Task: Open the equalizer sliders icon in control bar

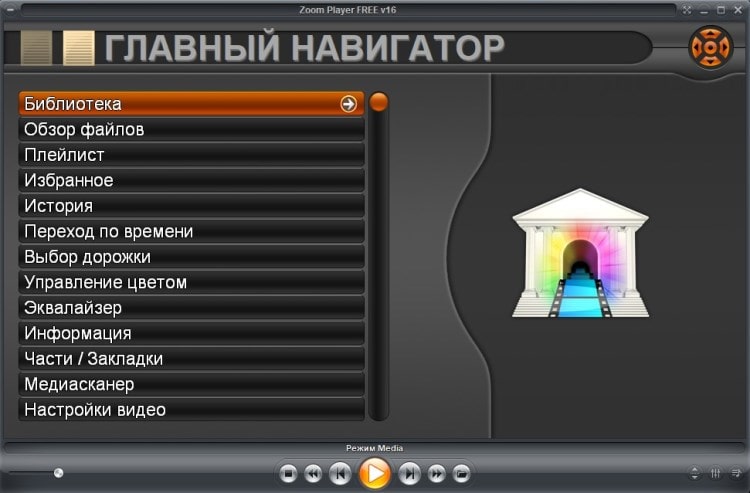Action: [716, 473]
